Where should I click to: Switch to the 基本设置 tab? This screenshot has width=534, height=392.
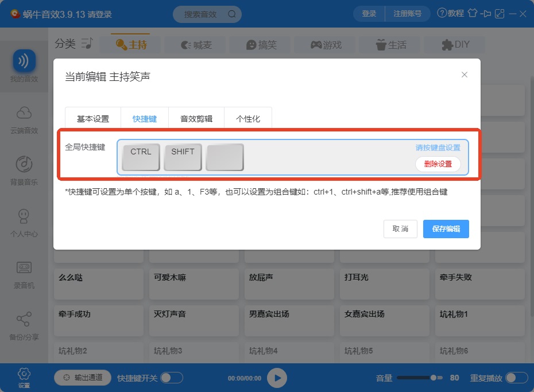(x=93, y=118)
